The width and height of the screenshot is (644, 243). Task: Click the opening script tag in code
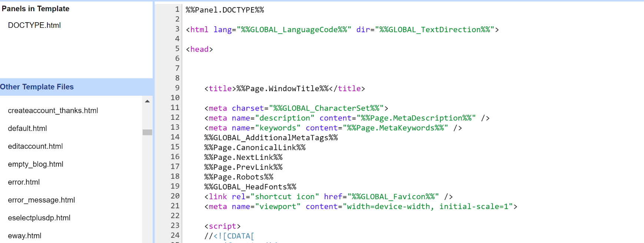point(222,226)
